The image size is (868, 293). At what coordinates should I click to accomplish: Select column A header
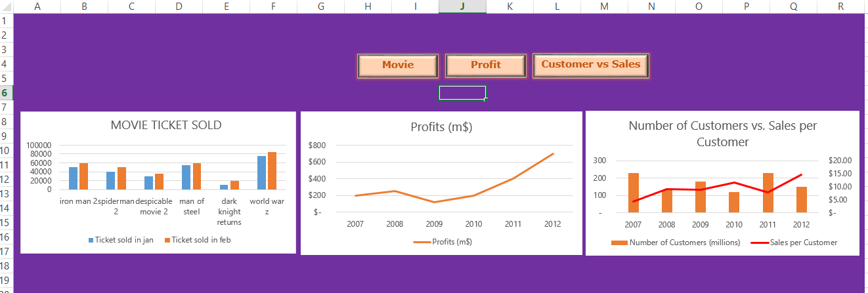(37, 7)
